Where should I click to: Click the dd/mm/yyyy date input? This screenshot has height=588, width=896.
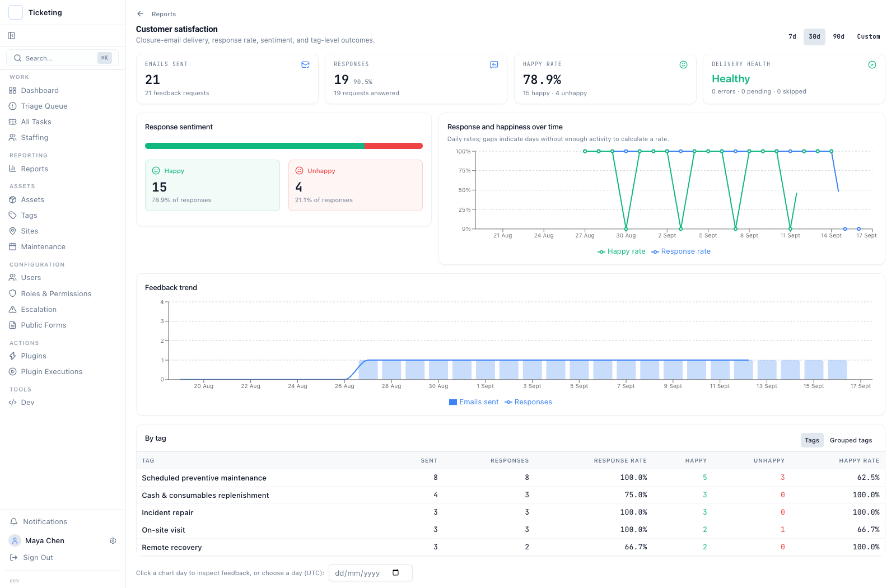tap(371, 573)
